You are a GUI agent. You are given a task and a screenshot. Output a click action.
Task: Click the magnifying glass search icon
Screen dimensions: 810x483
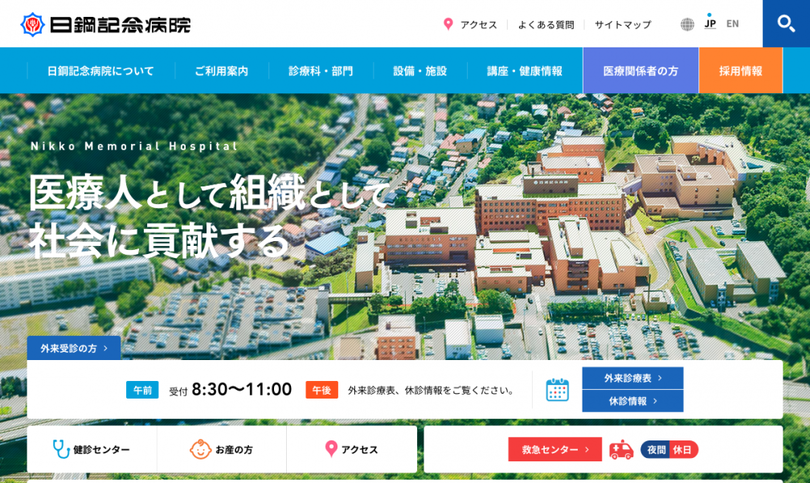point(785,23)
